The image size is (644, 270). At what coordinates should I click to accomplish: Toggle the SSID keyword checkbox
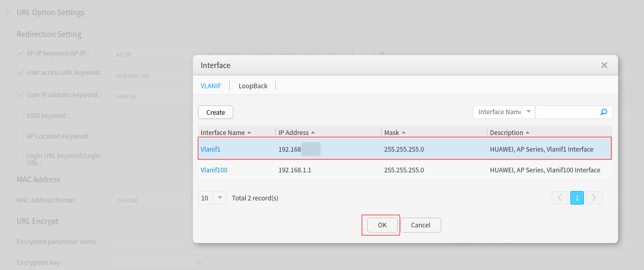(x=20, y=115)
